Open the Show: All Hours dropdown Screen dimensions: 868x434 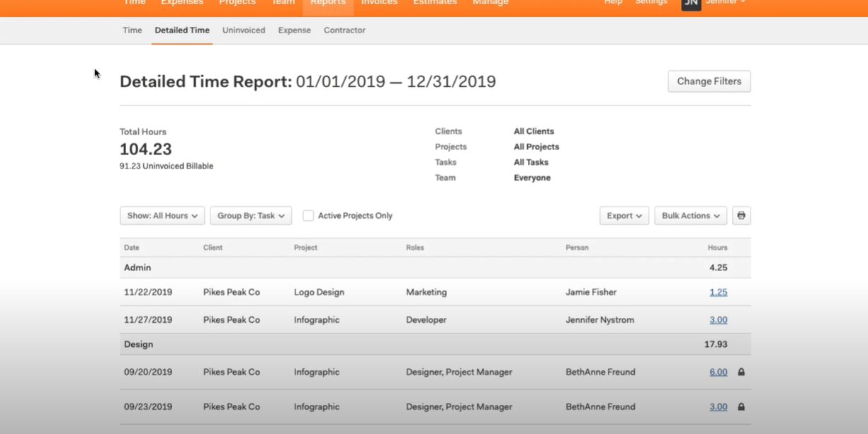click(x=162, y=215)
